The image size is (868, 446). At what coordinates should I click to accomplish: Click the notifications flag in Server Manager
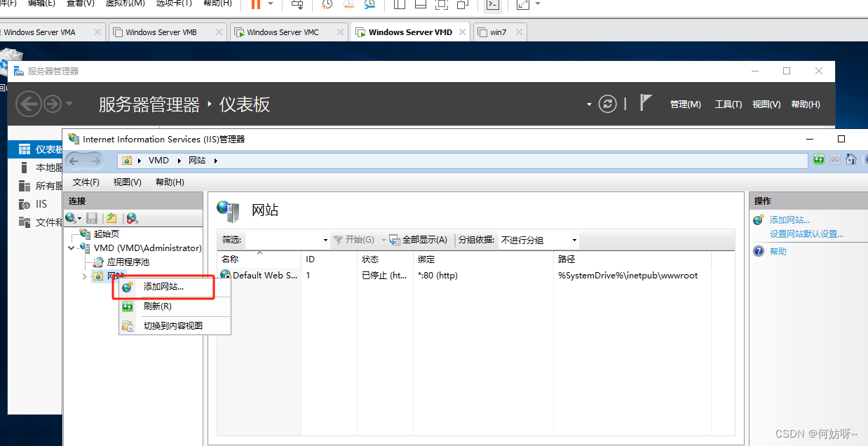(x=646, y=102)
